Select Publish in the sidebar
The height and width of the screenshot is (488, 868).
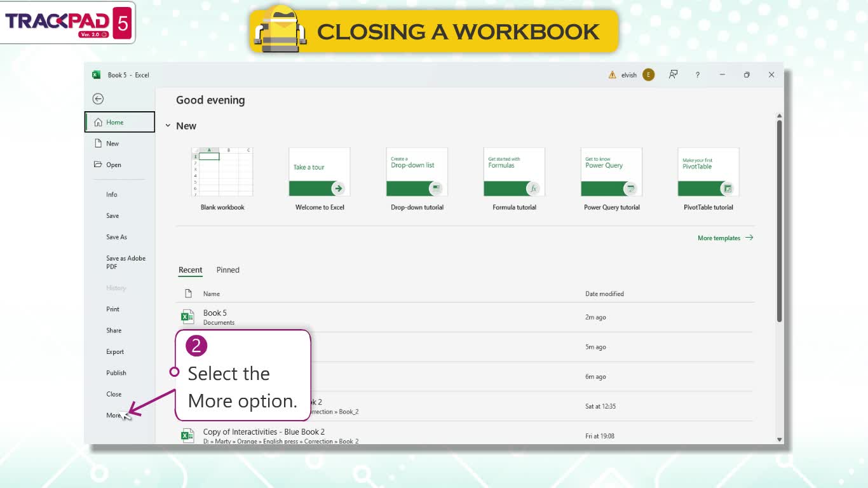tap(116, 373)
